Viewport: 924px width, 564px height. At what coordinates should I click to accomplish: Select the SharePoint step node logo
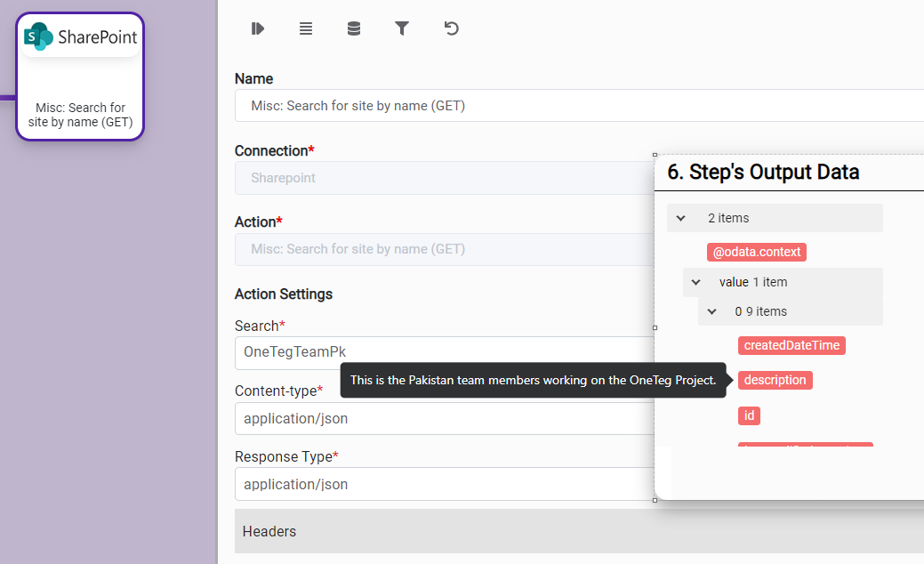pos(81,37)
